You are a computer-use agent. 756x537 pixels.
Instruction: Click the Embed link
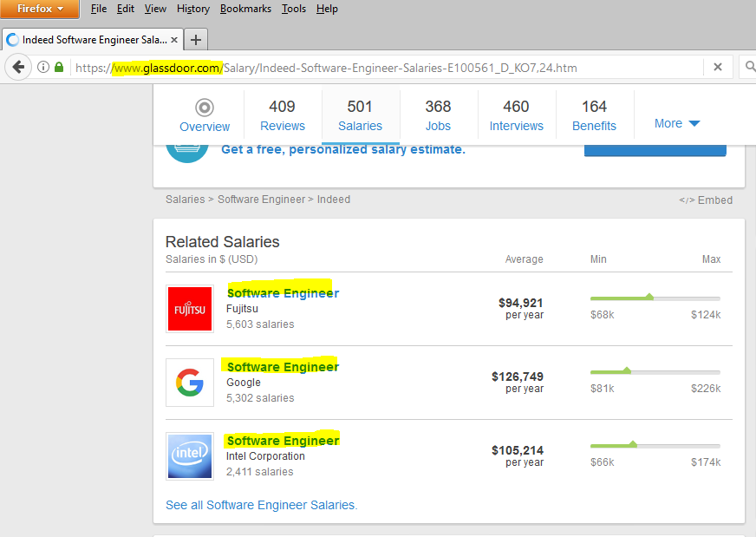click(706, 200)
